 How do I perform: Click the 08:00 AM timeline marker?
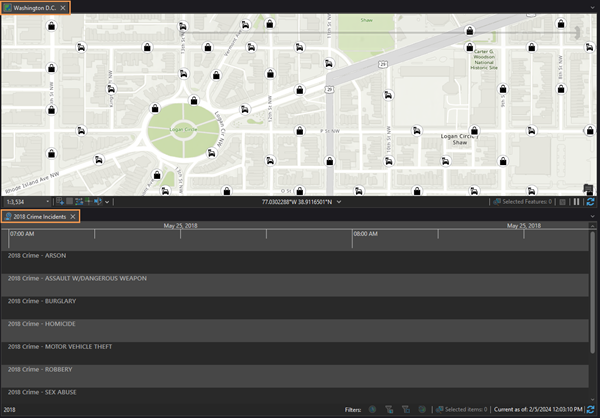pyautogui.click(x=365, y=234)
